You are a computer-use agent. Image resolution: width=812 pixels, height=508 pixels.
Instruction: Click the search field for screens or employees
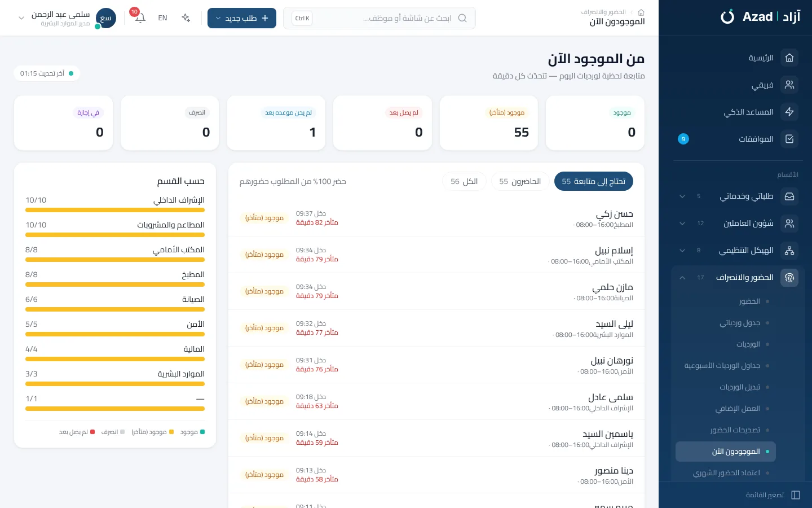[379, 18]
